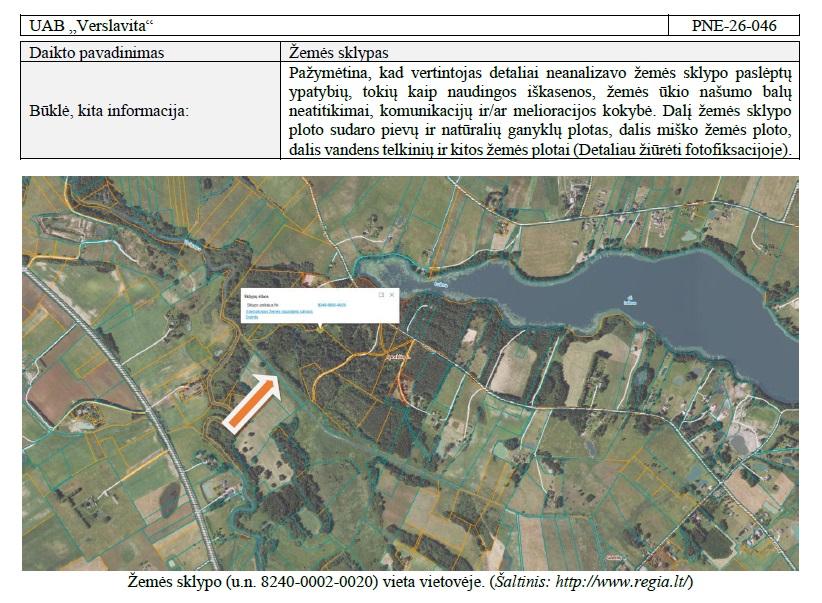Click the company name UAB „Verslavita“
The height and width of the screenshot is (603, 822).
[91, 26]
